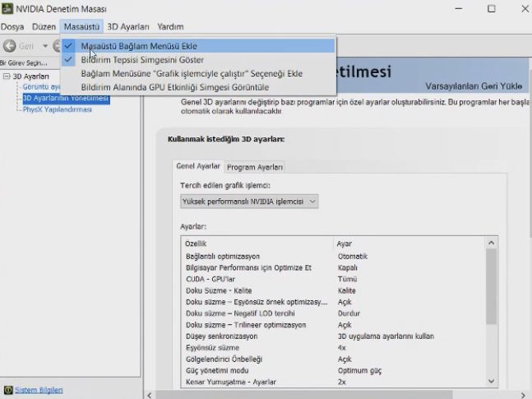Screen dimensions: 532x399
Task: Open the Yardım menu
Action: [170, 26]
